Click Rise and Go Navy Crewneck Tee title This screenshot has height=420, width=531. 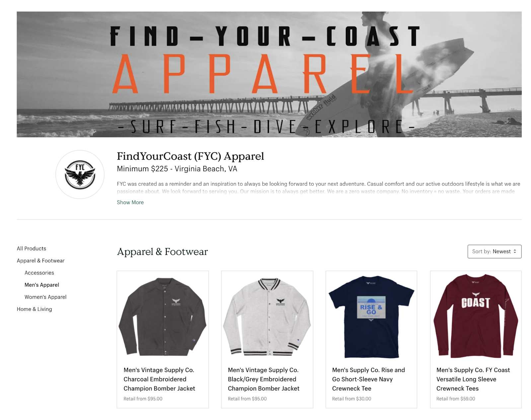368,379
